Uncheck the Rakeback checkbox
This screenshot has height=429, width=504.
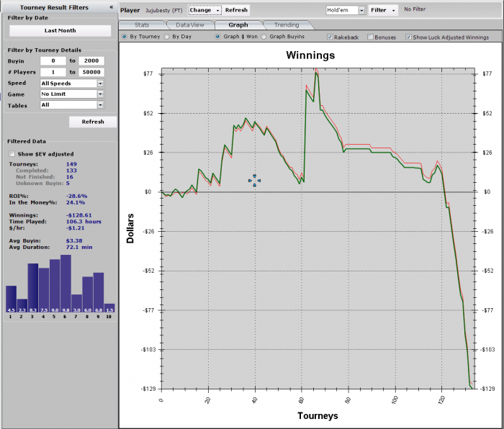[330, 37]
